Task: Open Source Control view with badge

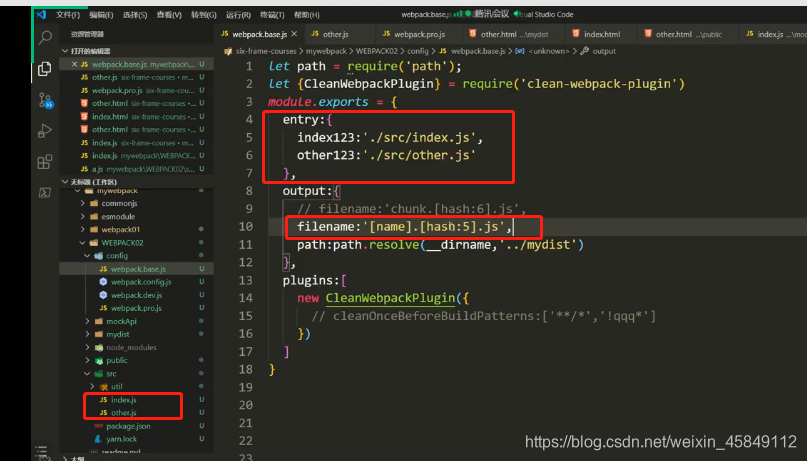Action: (x=45, y=100)
